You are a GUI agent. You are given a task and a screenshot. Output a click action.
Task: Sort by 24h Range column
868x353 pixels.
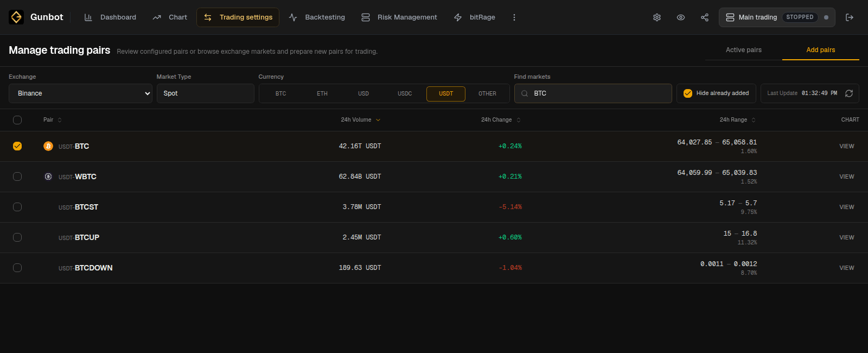pyautogui.click(x=738, y=120)
